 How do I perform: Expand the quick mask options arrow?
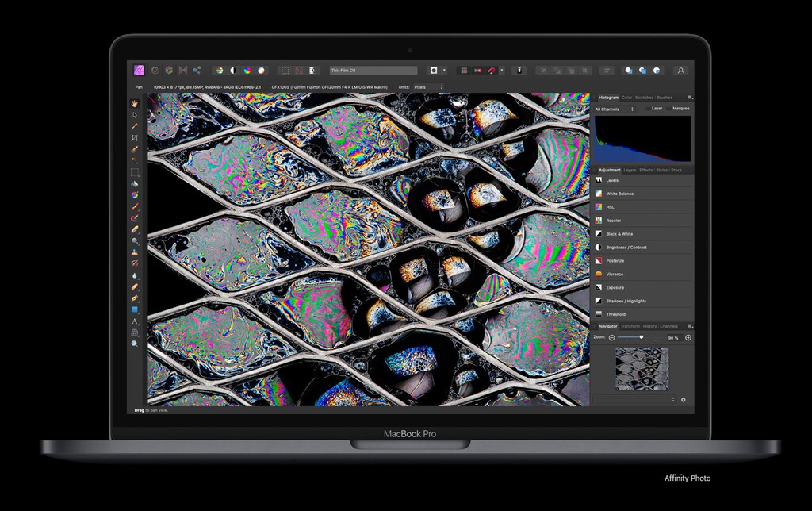(444, 70)
